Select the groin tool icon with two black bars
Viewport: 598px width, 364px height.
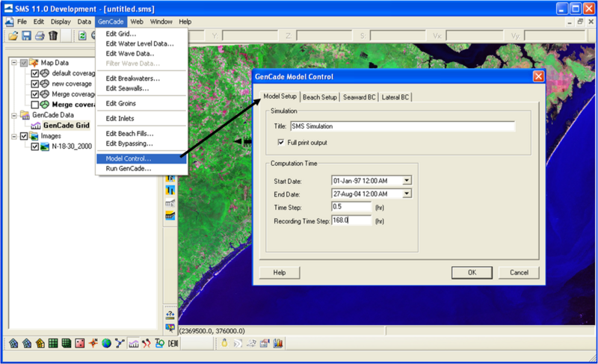click(170, 190)
